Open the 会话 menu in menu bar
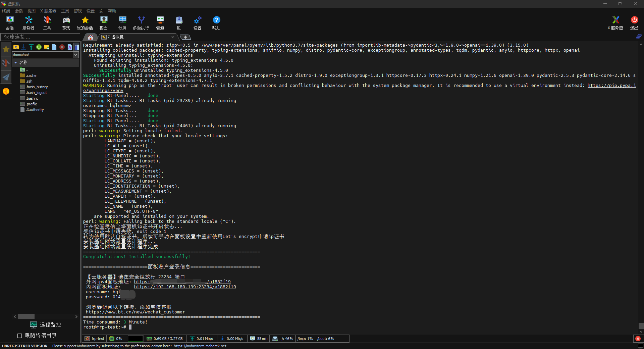644x349 pixels. coord(19,11)
